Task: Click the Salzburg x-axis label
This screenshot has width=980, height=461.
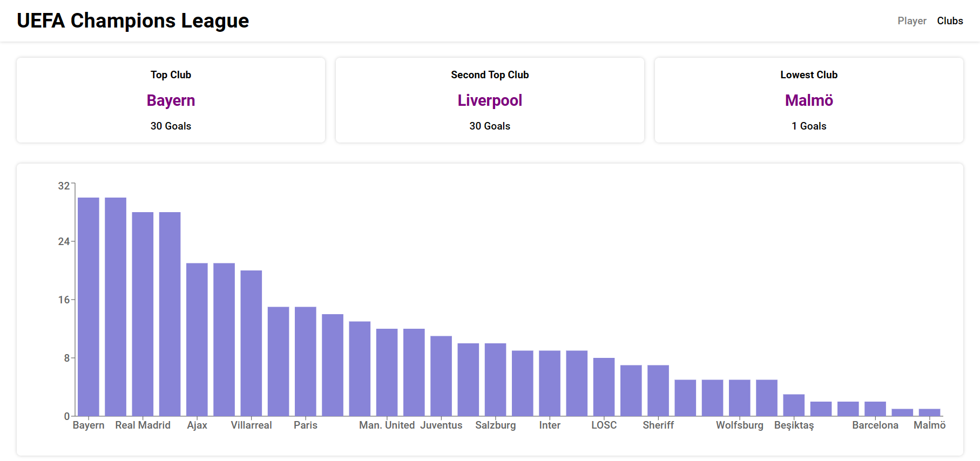Action: pyautogui.click(x=495, y=425)
